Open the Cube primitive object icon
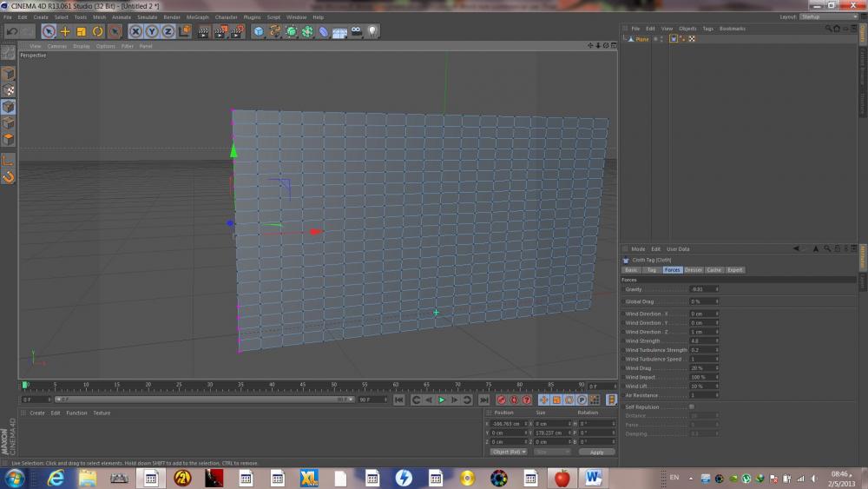The height and width of the screenshot is (489, 868). (x=259, y=31)
